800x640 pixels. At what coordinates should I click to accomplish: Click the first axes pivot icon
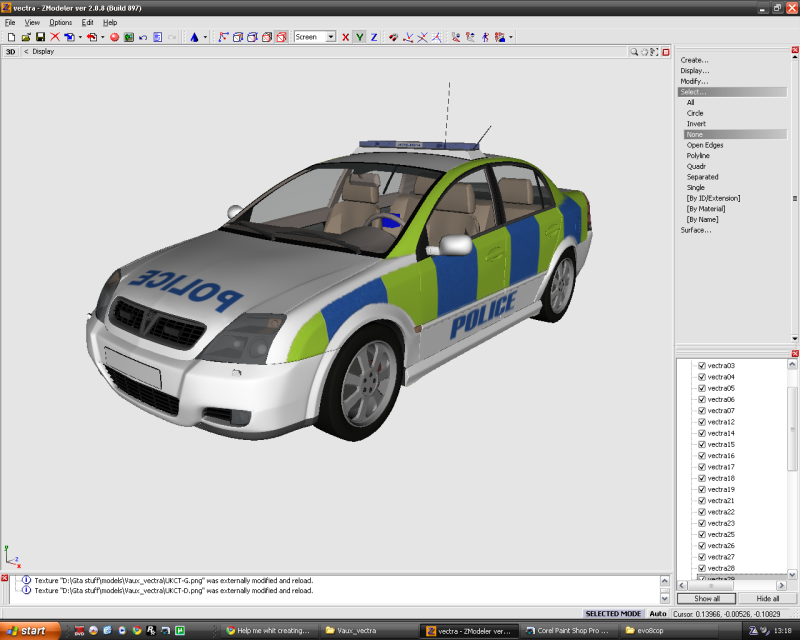(408, 37)
